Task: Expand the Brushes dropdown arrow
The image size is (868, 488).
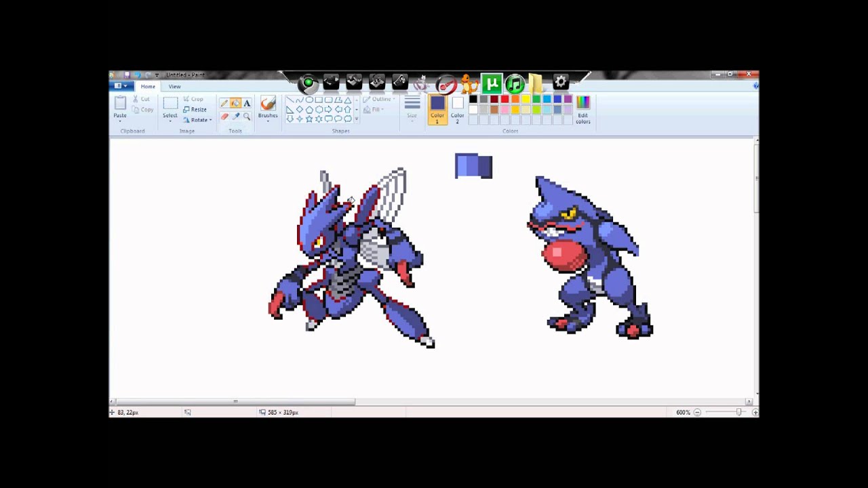Action: pyautogui.click(x=268, y=121)
